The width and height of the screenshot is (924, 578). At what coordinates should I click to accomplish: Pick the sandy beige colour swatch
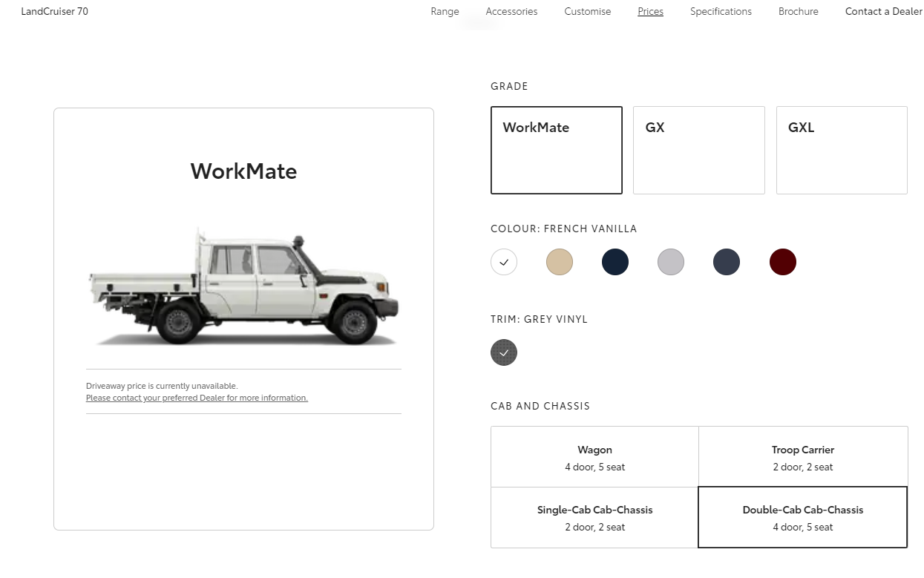pos(560,262)
